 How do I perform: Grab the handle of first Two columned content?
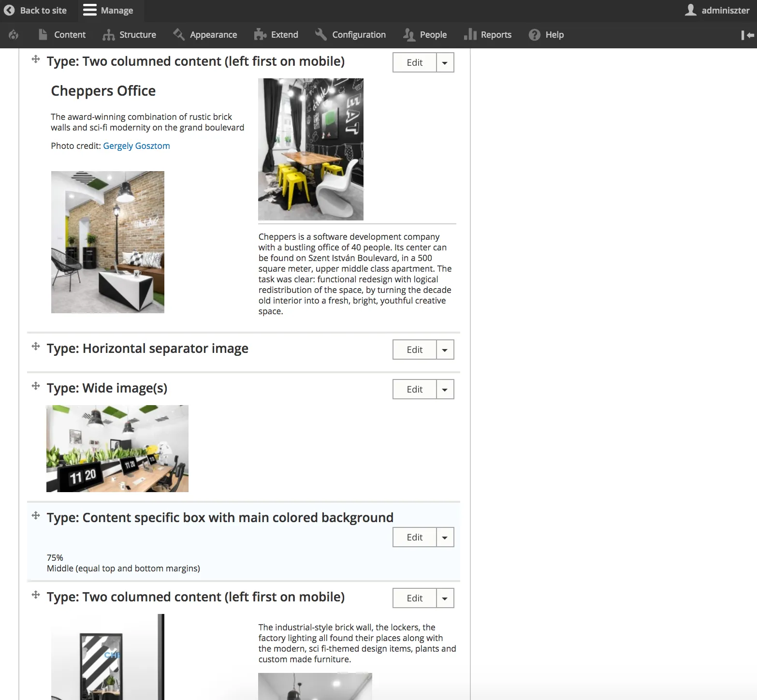coord(36,59)
